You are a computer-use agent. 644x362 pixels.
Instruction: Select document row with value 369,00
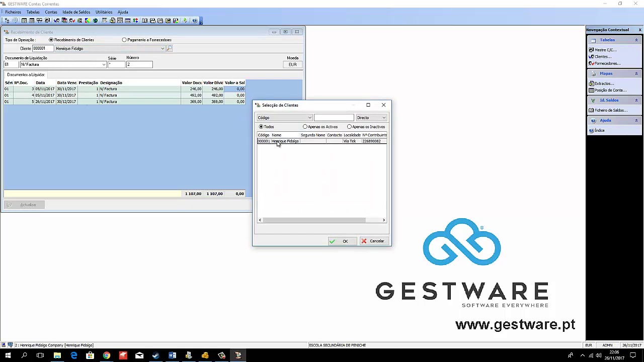[x=125, y=102]
